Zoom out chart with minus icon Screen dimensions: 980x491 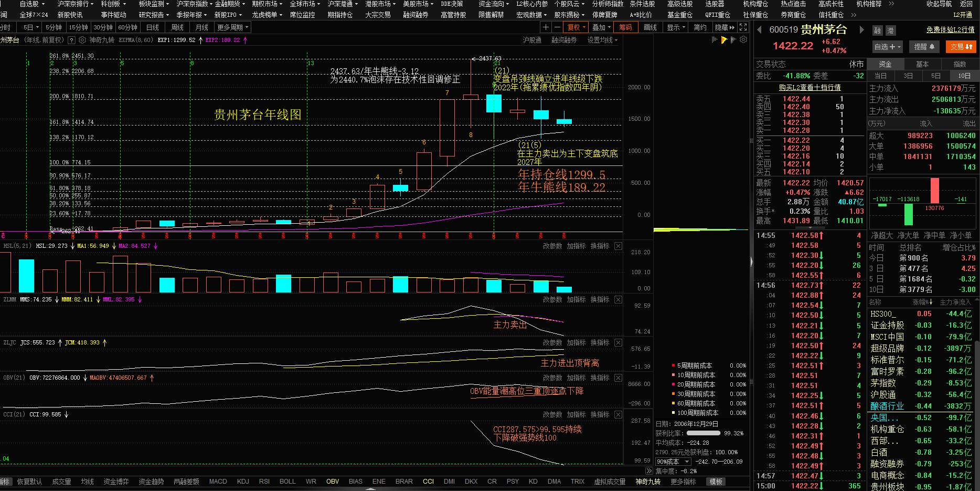tap(557, 27)
